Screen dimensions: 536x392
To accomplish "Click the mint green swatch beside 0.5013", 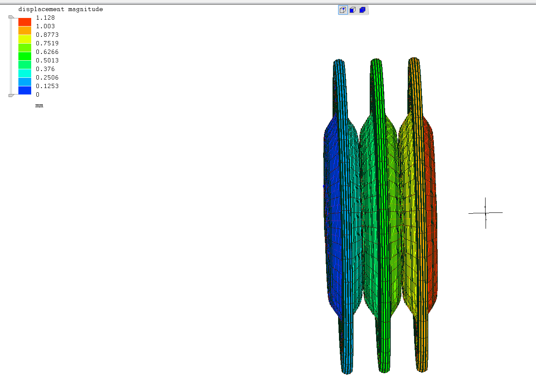I will click(25, 65).
